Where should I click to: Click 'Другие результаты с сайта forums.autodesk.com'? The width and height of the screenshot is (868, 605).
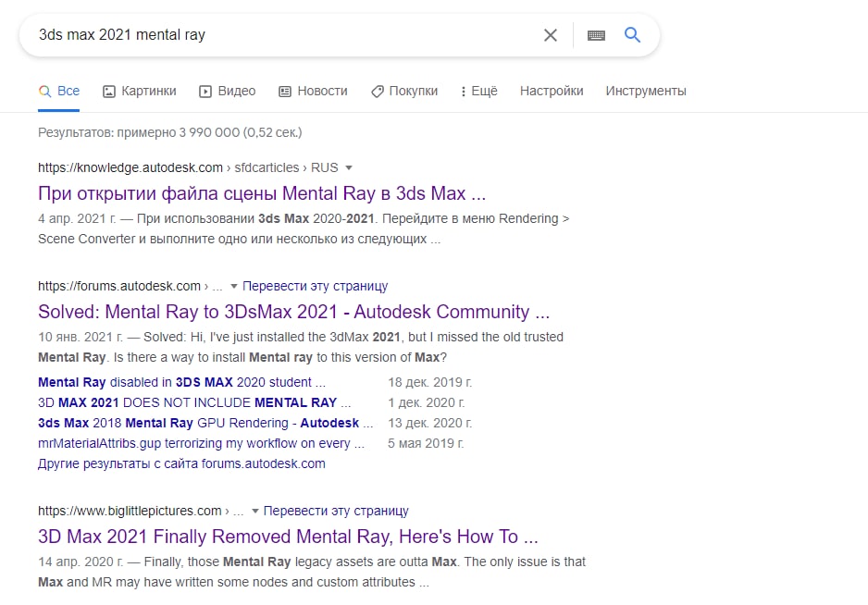[x=181, y=463]
